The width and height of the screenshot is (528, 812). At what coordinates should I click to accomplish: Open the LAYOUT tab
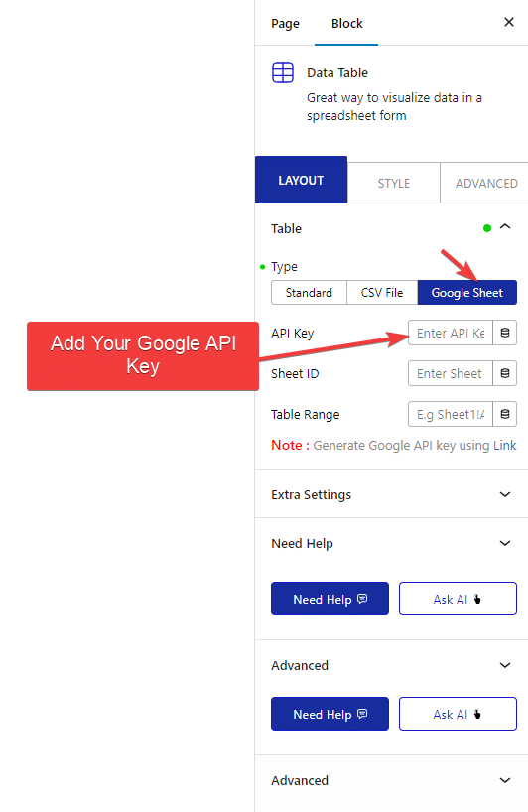(x=301, y=181)
